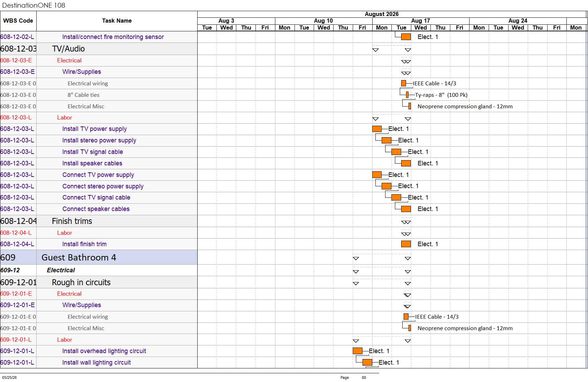Click the Task Name column header
The image size is (588, 382).
(x=117, y=21)
